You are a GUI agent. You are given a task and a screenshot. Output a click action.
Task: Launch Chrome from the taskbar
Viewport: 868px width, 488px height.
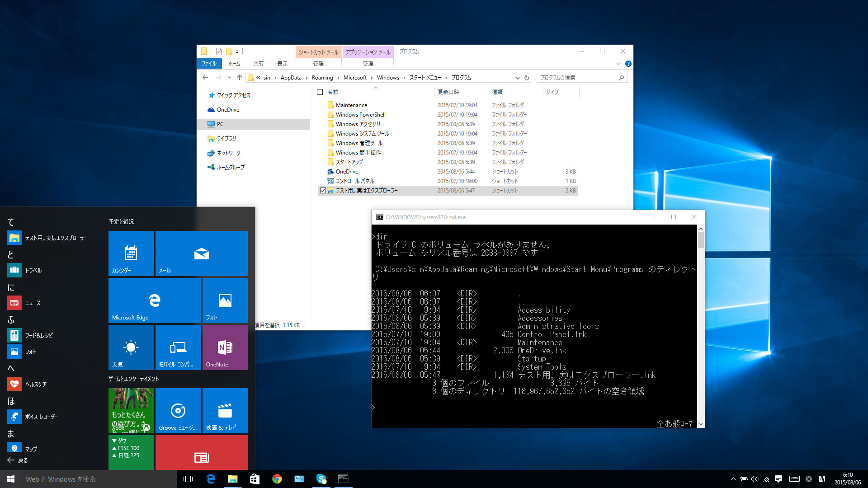pos(277,479)
